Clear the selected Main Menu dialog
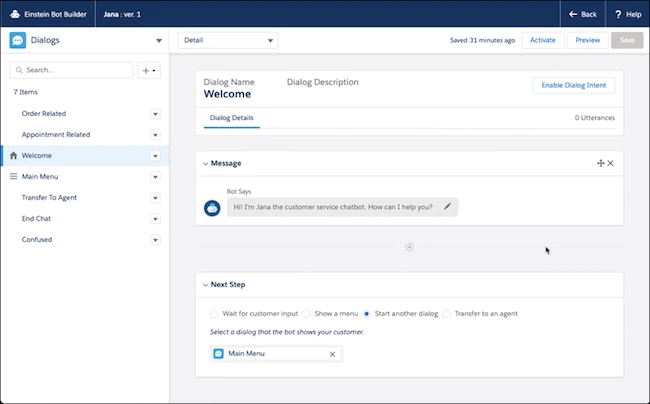The image size is (650, 404). (x=332, y=354)
